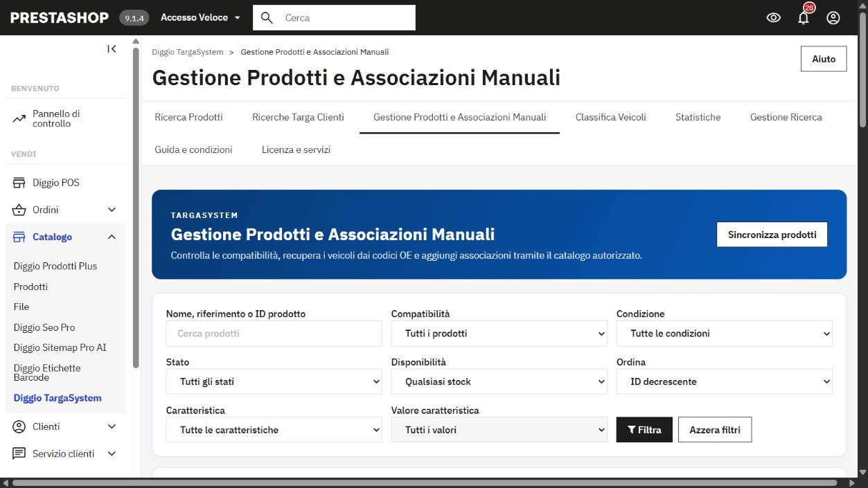Switch to Statistiche tab

coord(698,117)
